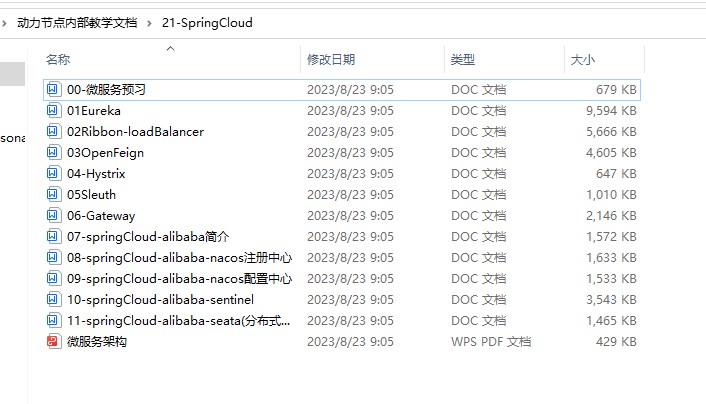Click the 微服务架构 PDF file icon
706x404 pixels.
click(53, 341)
